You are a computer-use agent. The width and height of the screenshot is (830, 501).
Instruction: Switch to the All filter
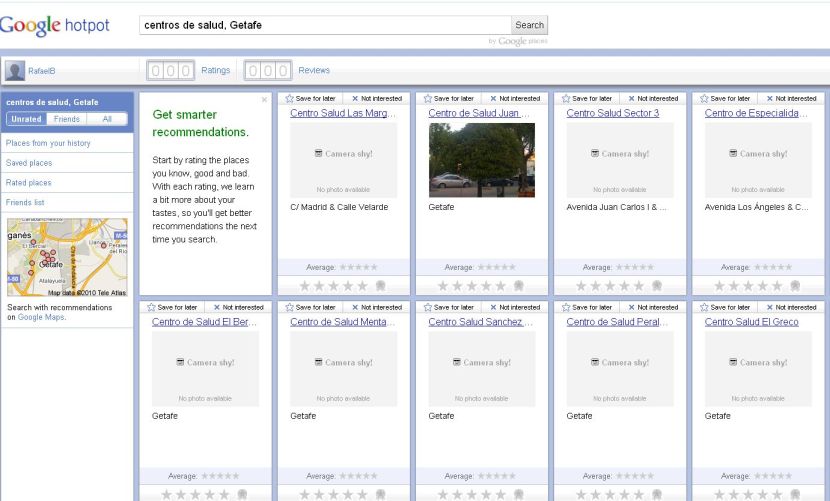click(x=107, y=119)
